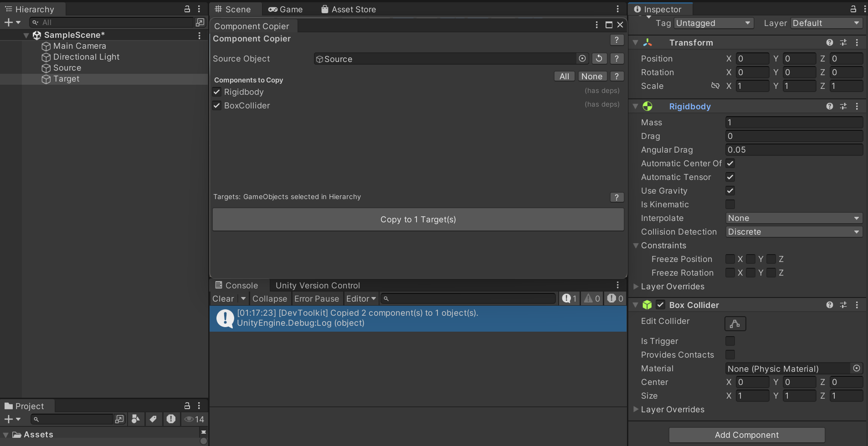Screen dimensions: 868x446
Task: Click the Hierarchy panel lock icon
Action: [x=187, y=9]
